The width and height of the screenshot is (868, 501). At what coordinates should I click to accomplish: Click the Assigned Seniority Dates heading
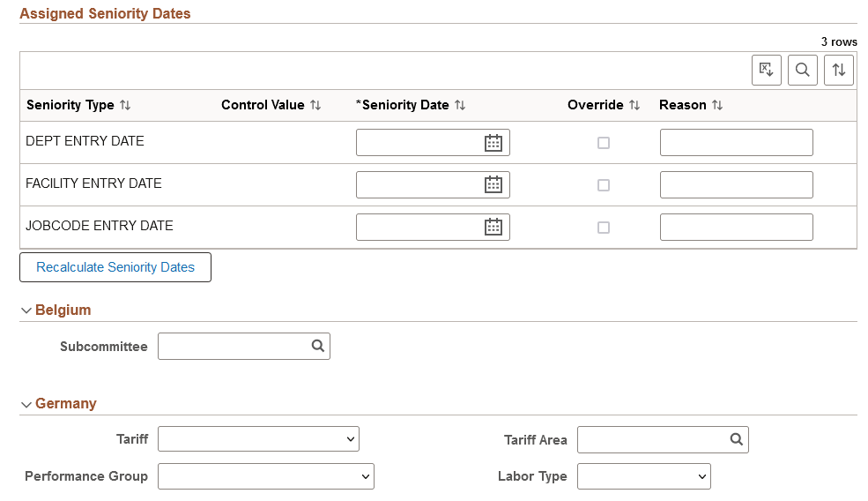pyautogui.click(x=105, y=13)
